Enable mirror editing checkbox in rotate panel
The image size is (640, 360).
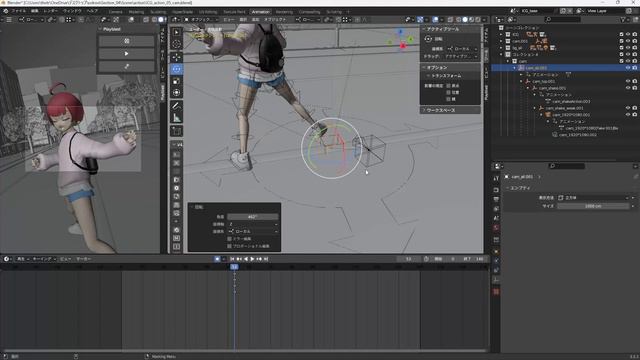229,239
